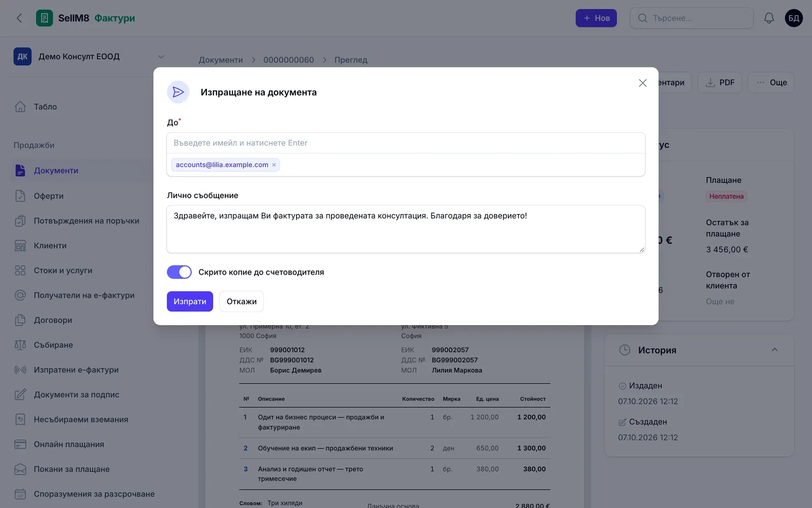This screenshot has height=508, width=812.
Task: Remove the accounts@lilia.example.com recipient chip
Action: tap(274, 165)
